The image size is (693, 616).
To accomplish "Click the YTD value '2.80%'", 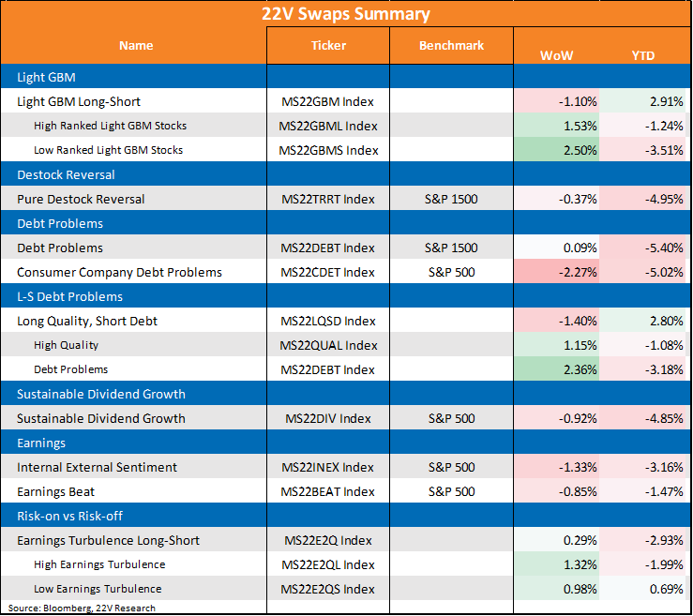I will click(666, 322).
